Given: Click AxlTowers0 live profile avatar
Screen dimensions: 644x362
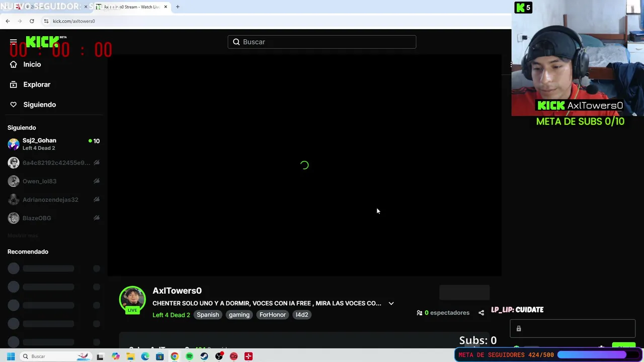Looking at the screenshot, I should (x=132, y=300).
